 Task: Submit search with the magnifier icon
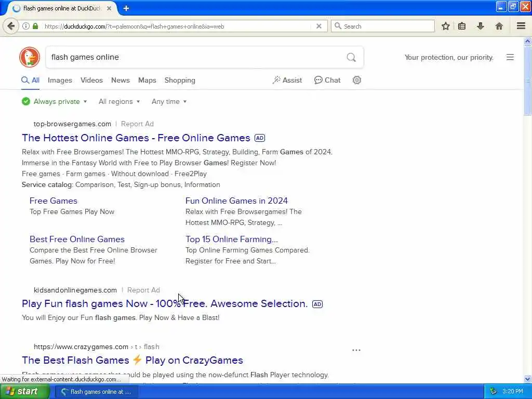(351, 57)
